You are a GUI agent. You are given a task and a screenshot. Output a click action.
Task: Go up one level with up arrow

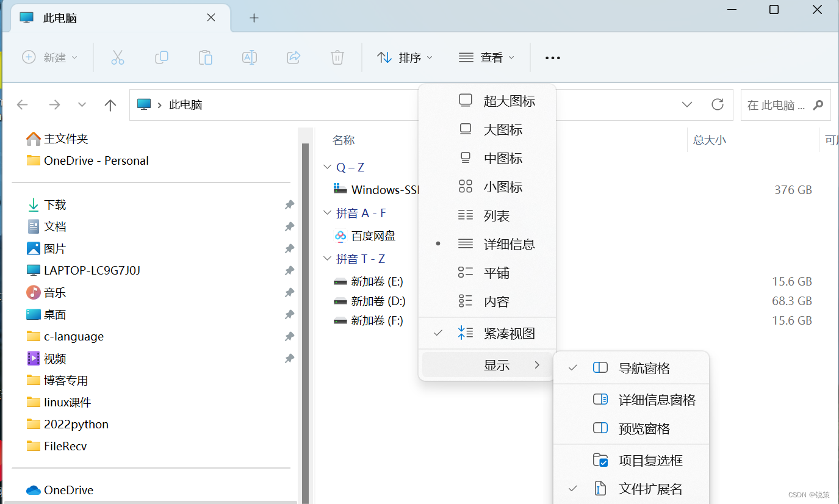pos(110,105)
